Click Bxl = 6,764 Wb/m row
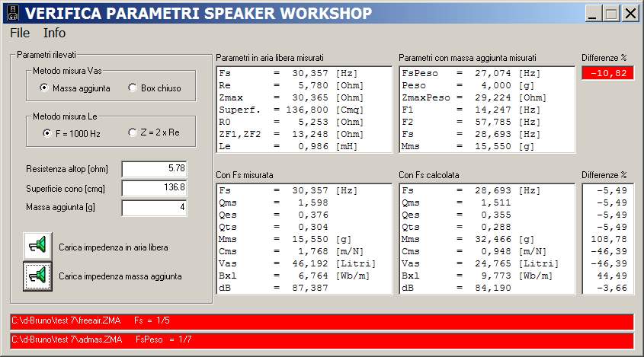The image size is (644, 357). tap(294, 276)
